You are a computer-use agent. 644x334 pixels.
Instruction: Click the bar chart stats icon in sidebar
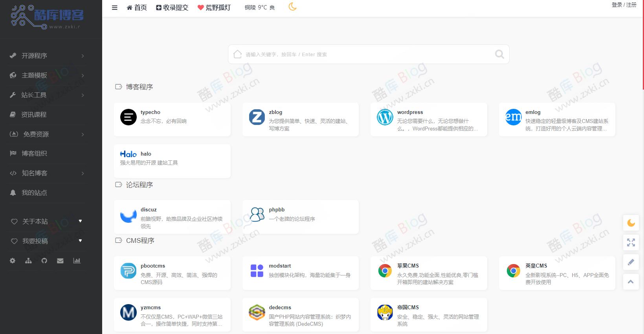coord(77,261)
